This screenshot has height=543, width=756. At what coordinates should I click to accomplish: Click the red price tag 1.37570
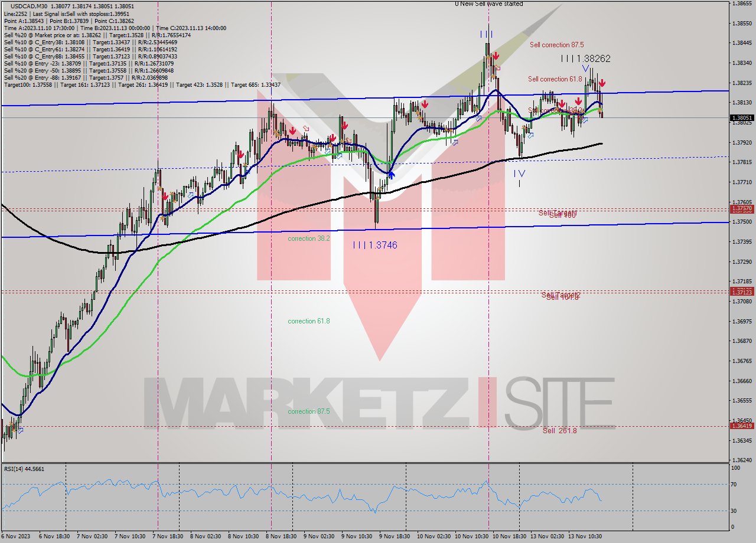point(742,209)
